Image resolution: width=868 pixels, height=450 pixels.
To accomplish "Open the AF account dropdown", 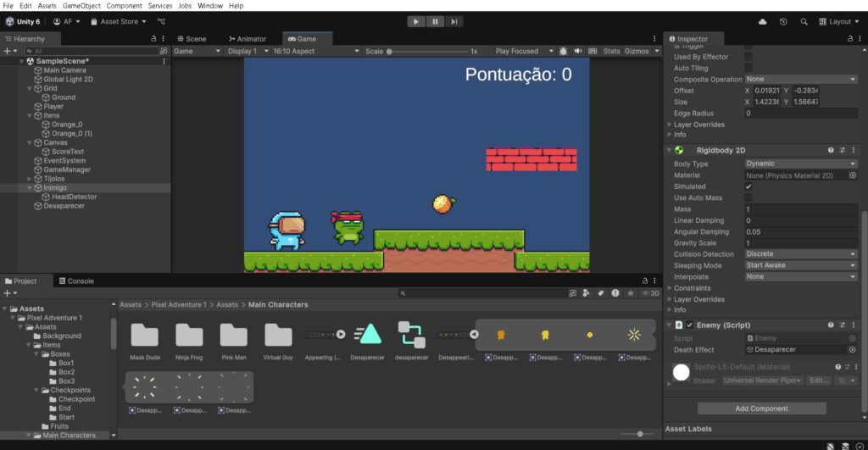I will coord(66,21).
